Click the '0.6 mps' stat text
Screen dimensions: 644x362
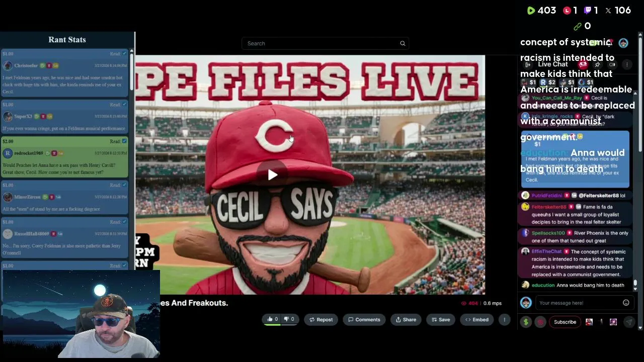click(x=493, y=303)
